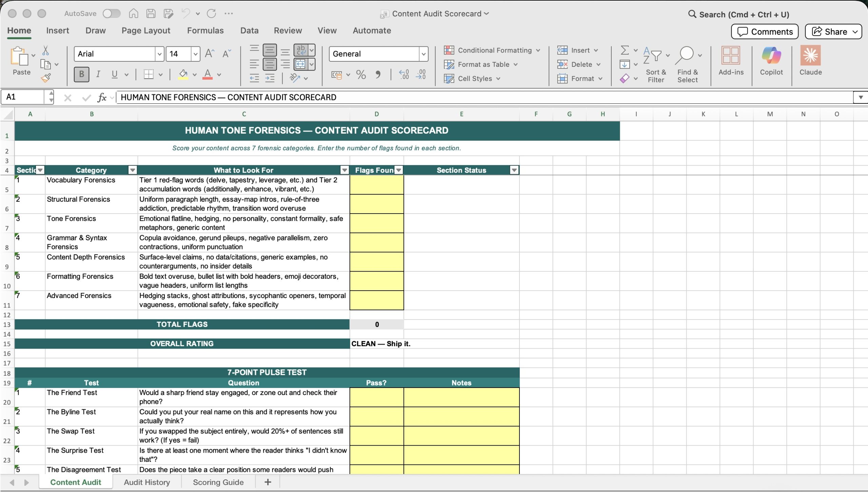Toggle Bold formatting button
868x492 pixels.
[x=81, y=74]
